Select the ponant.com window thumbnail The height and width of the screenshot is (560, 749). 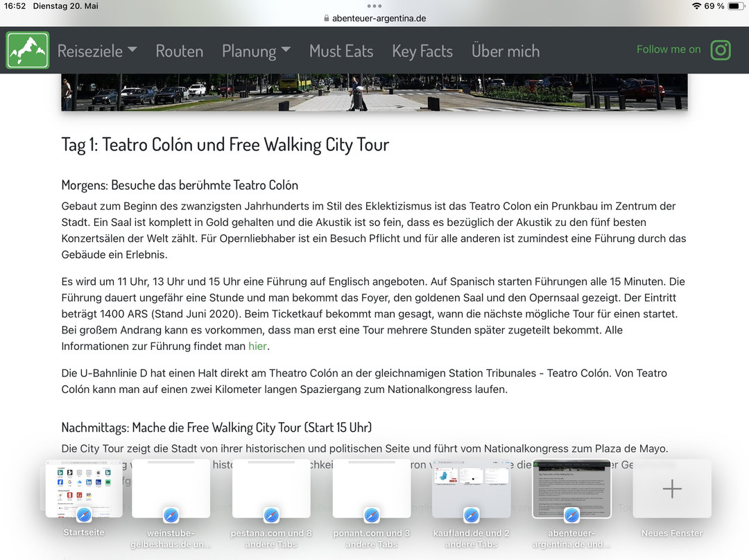click(x=372, y=487)
